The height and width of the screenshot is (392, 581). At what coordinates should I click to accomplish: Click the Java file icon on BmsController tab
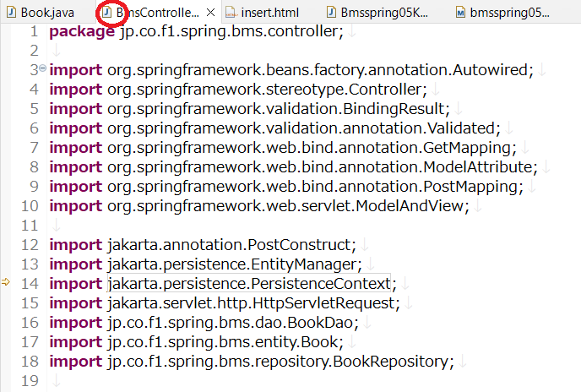106,13
